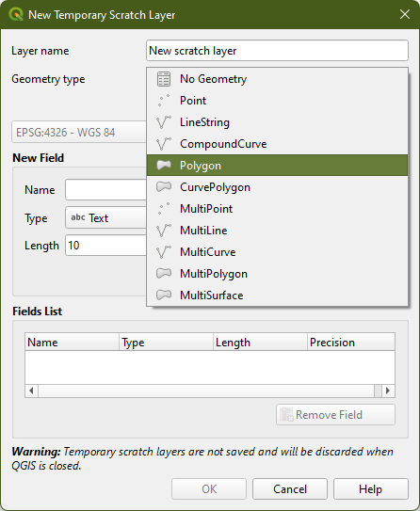Select MultiCurve geometry type
The width and height of the screenshot is (420, 511).
pos(277,252)
